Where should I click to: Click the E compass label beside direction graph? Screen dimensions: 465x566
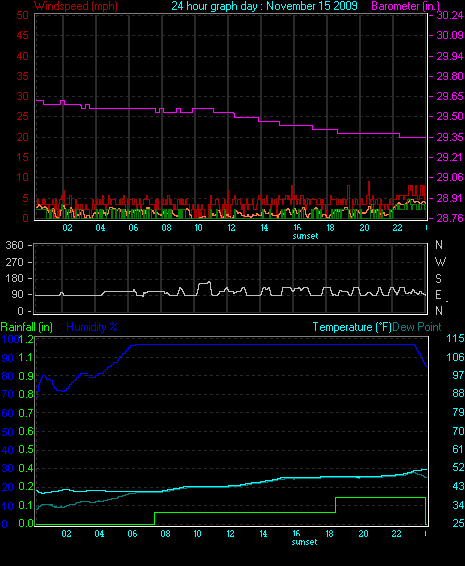438,295
